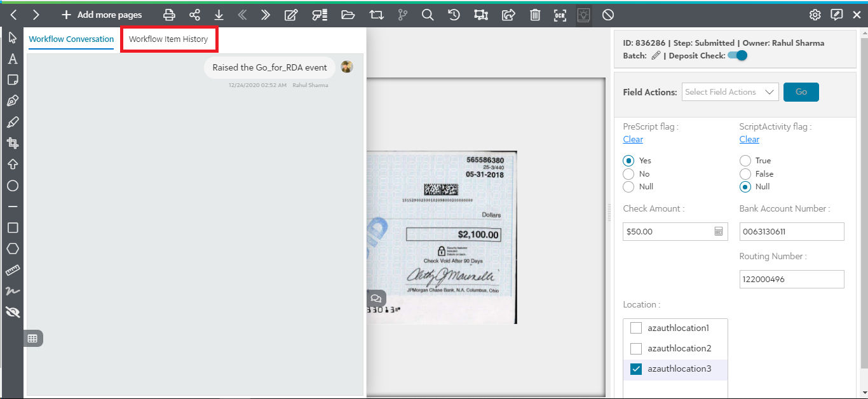
Task: Select Null for PreScript flag
Action: (x=628, y=187)
